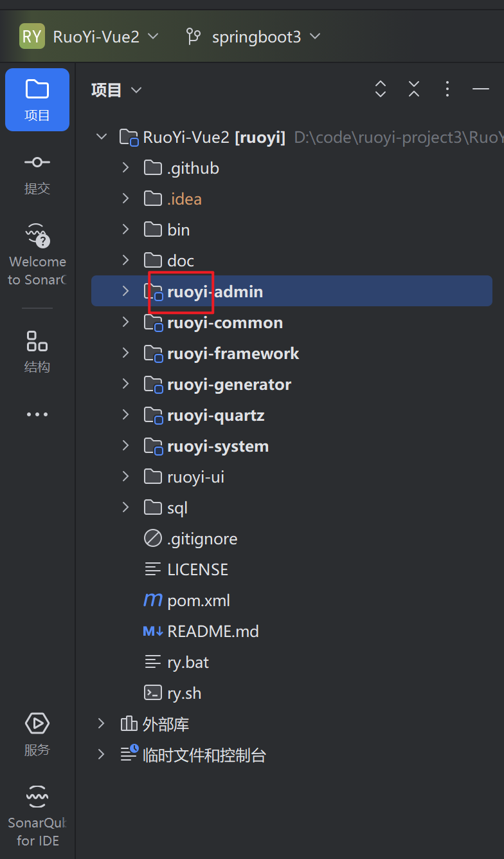504x859 pixels.
Task: Select the .idea folder name
Action: (184, 199)
